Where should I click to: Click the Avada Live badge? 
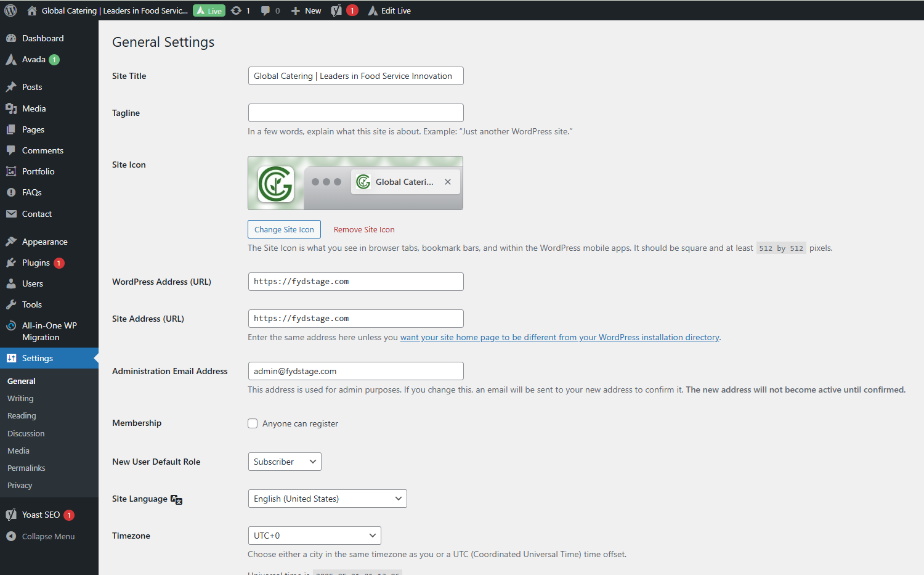(x=209, y=10)
